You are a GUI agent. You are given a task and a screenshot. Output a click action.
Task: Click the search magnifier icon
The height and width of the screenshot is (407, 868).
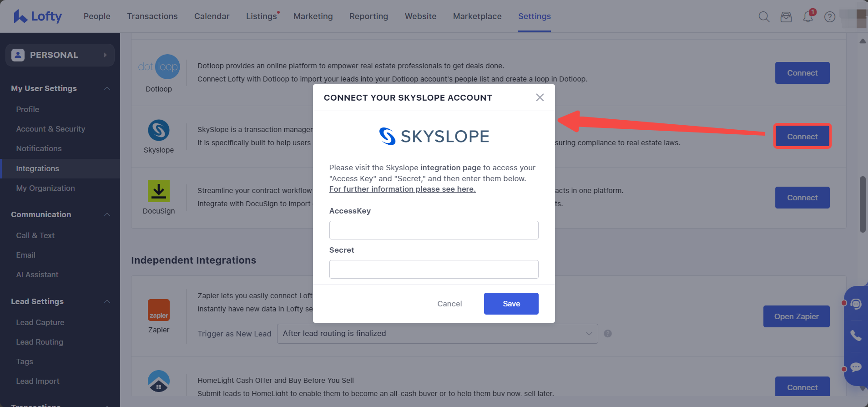click(x=764, y=17)
